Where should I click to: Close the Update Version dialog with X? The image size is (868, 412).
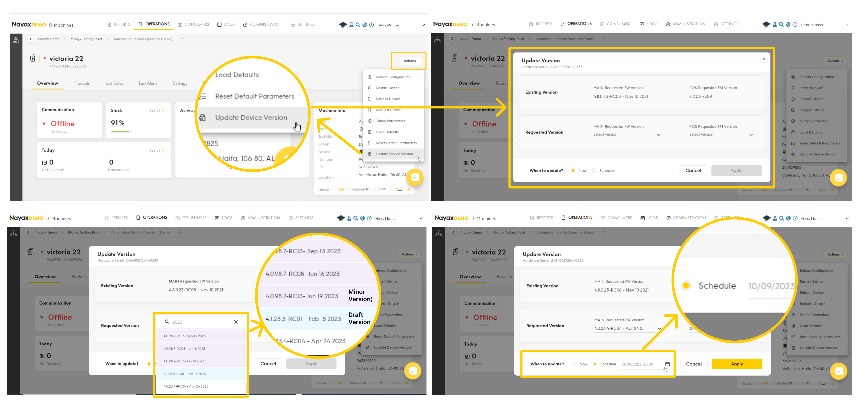click(x=764, y=59)
